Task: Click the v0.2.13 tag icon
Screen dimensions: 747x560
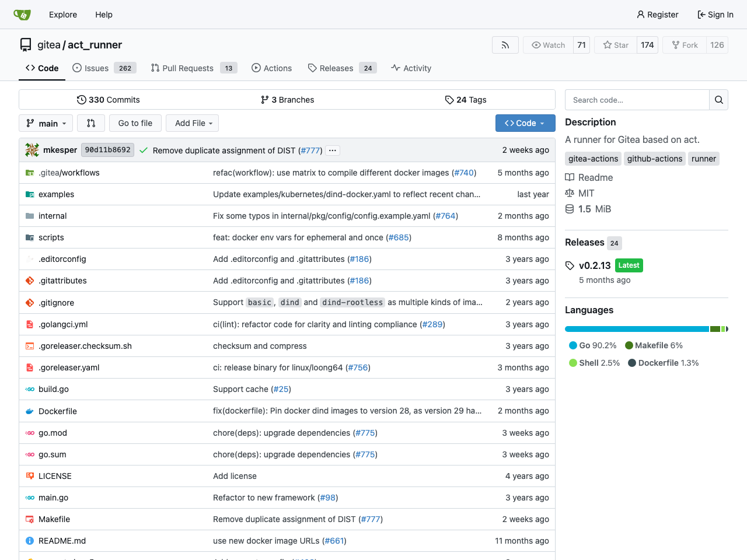Action: point(570,265)
